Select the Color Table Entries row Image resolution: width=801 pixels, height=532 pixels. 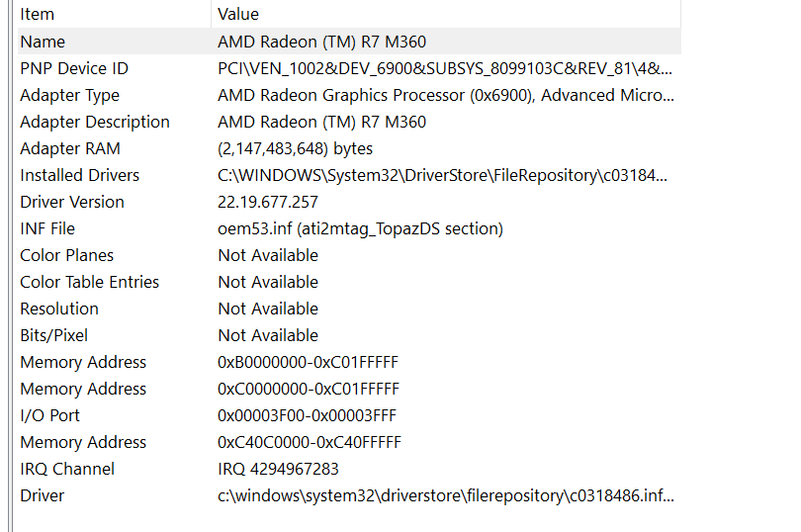[x=349, y=282]
